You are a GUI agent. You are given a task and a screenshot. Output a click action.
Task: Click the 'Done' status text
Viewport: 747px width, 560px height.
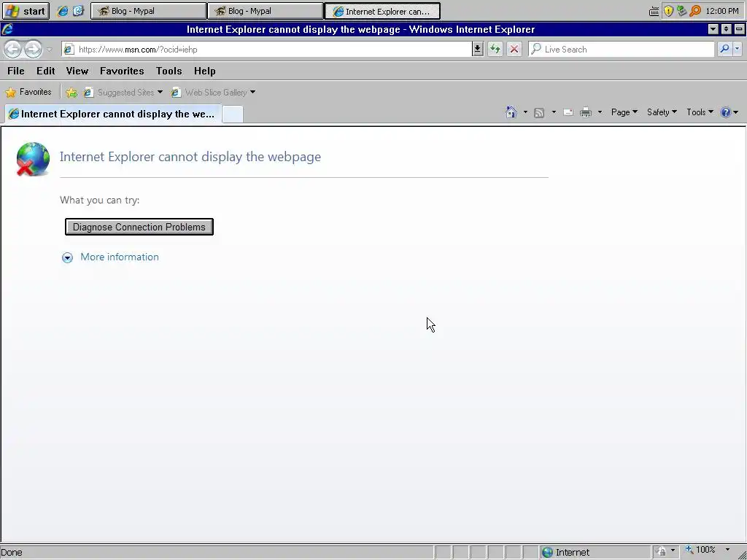(x=12, y=553)
